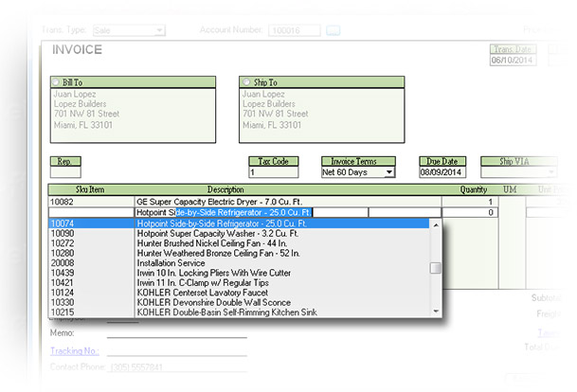The height and width of the screenshot is (392, 577).
Task: Click the GE Super Capacity Electric Dryer description
Action: pos(288,202)
